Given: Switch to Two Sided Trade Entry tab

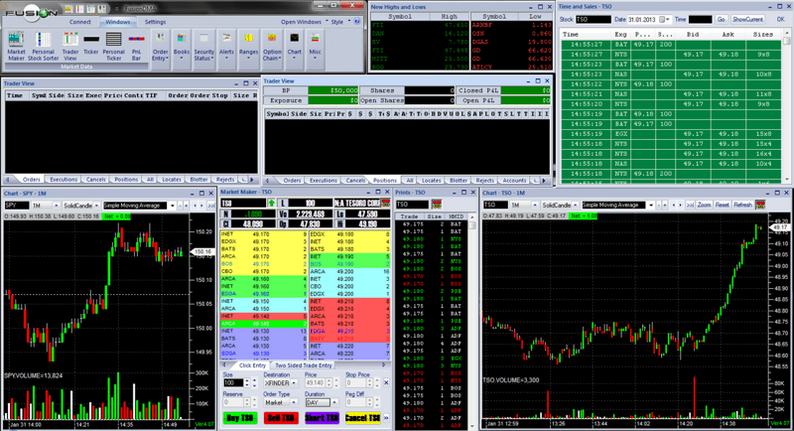Looking at the screenshot, I should (x=303, y=365).
